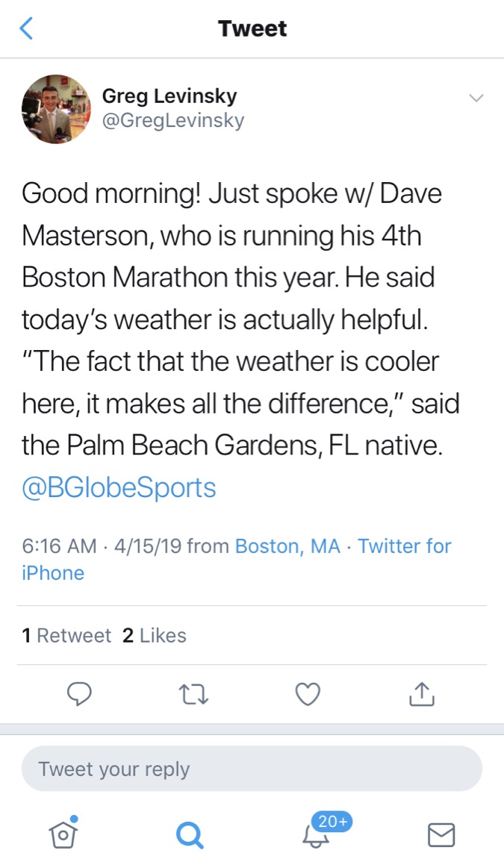View the 1 Retweet list

point(66,635)
